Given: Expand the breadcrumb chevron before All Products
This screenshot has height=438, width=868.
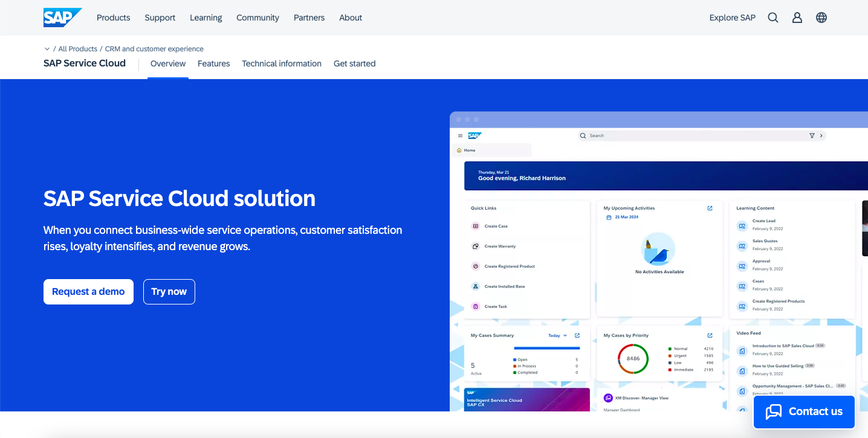Looking at the screenshot, I should tap(47, 49).
